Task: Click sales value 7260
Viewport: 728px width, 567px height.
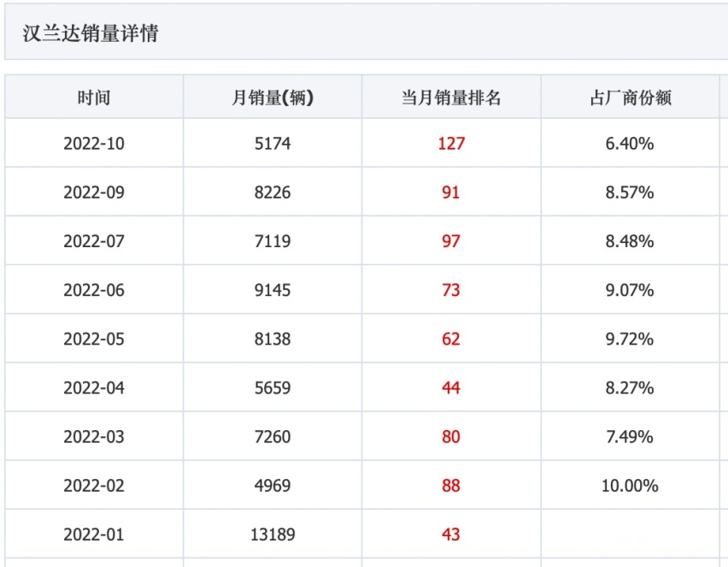Action: [x=273, y=436]
